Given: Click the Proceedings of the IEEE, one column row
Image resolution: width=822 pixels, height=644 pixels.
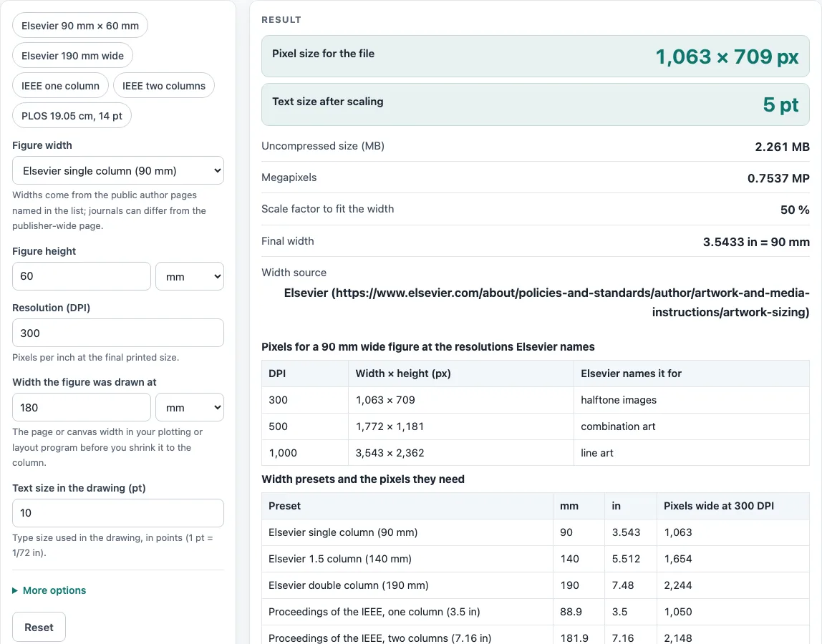Looking at the screenshot, I should pos(536,612).
